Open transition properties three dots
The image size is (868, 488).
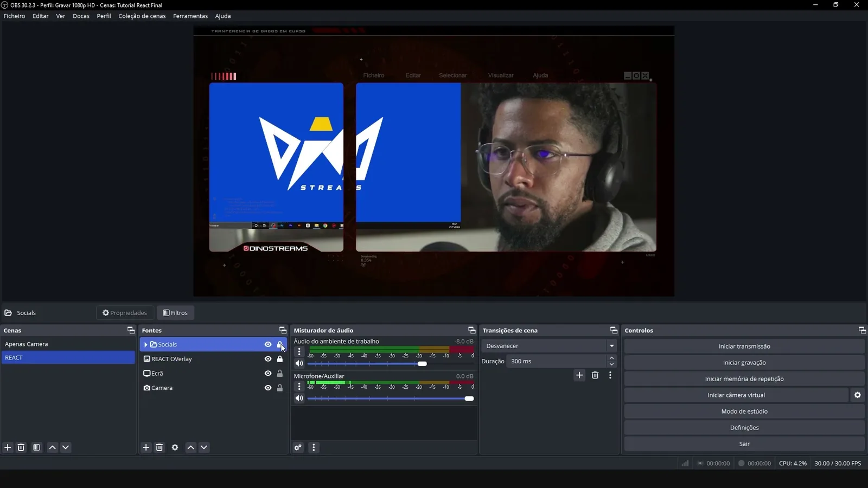coord(610,375)
